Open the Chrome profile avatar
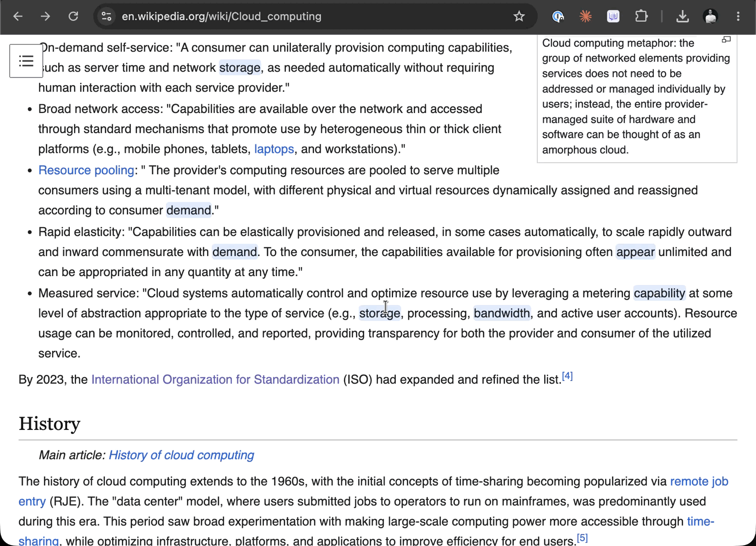Image resolution: width=756 pixels, height=546 pixels. 711,16
